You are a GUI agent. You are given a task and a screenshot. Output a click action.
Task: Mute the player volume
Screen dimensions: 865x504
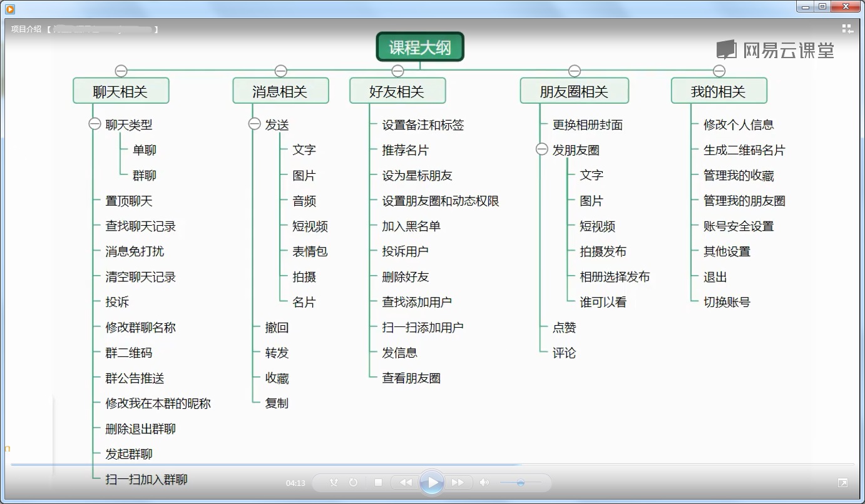pos(484,483)
